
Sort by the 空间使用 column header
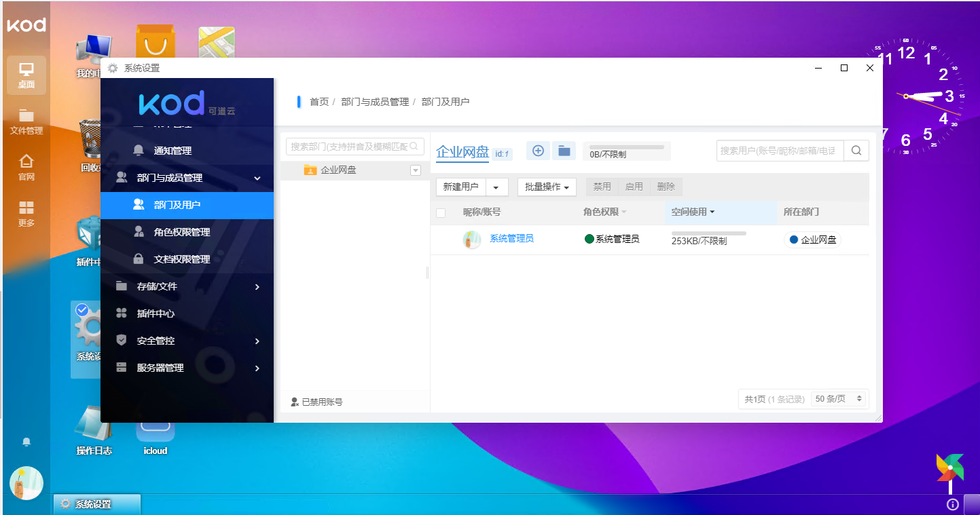(721, 212)
